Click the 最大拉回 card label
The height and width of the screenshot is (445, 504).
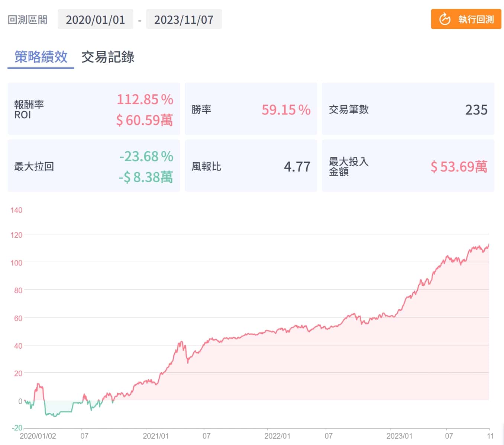coord(34,166)
